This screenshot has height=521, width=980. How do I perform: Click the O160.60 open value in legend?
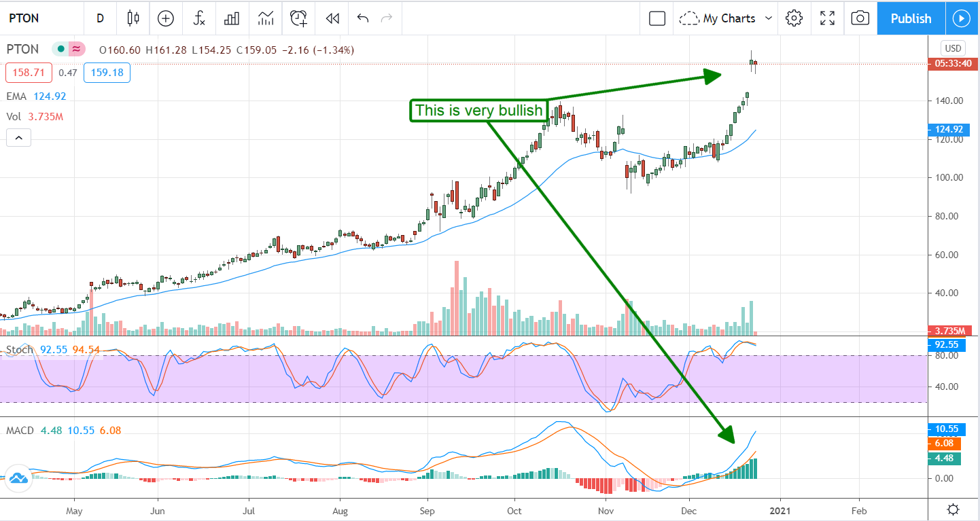pos(120,50)
